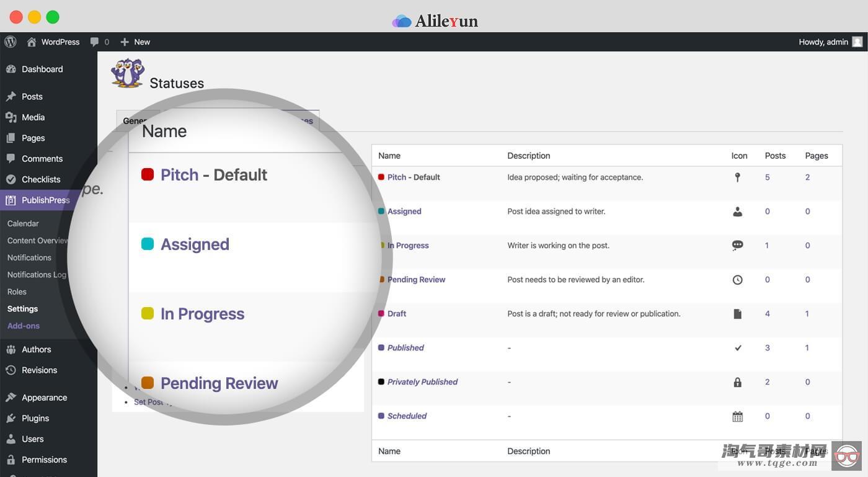
Task: Click Howdy, admin account link
Action: click(x=823, y=42)
